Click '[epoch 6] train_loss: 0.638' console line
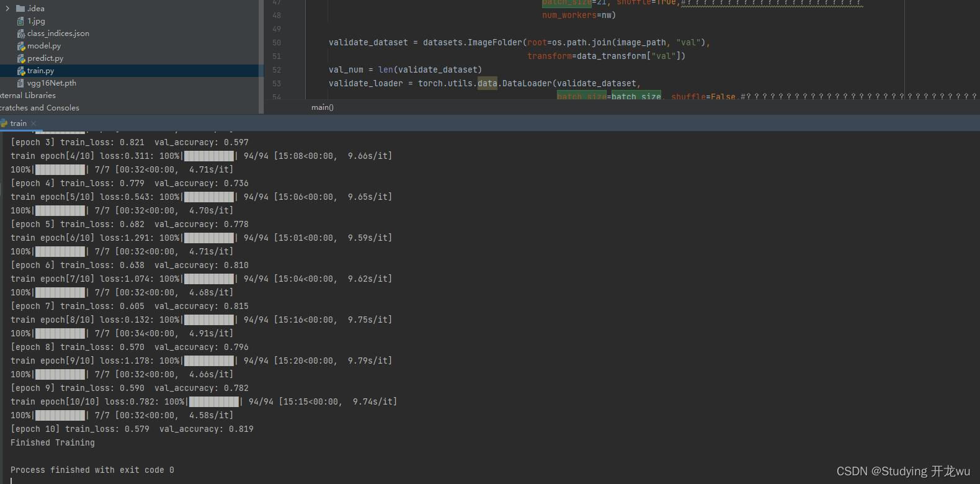980x484 pixels. pyautogui.click(x=130, y=266)
